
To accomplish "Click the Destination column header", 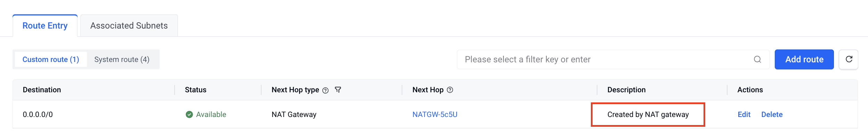I will (42, 90).
